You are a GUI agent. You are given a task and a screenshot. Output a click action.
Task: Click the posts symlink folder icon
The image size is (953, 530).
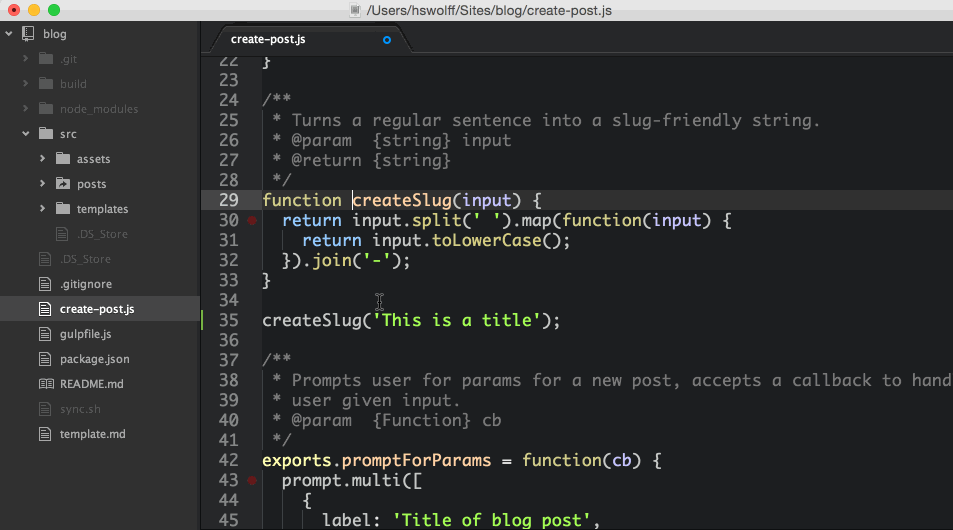[62, 184]
